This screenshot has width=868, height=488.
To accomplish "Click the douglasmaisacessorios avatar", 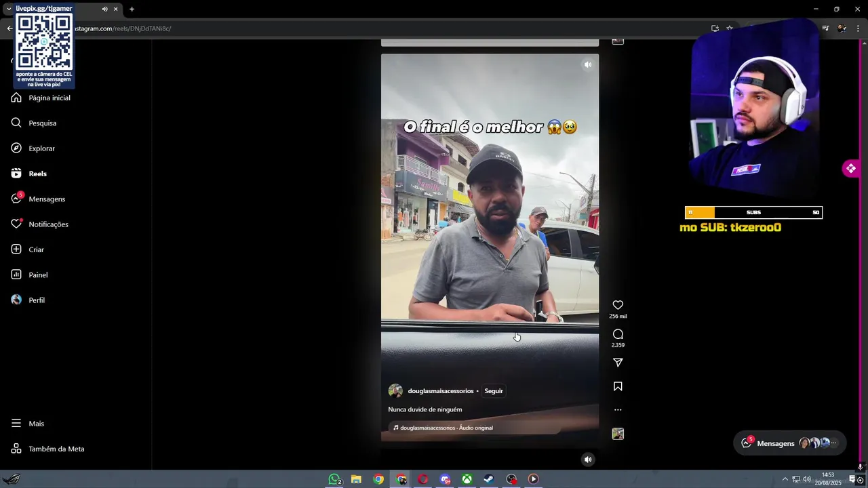I will coord(395,391).
